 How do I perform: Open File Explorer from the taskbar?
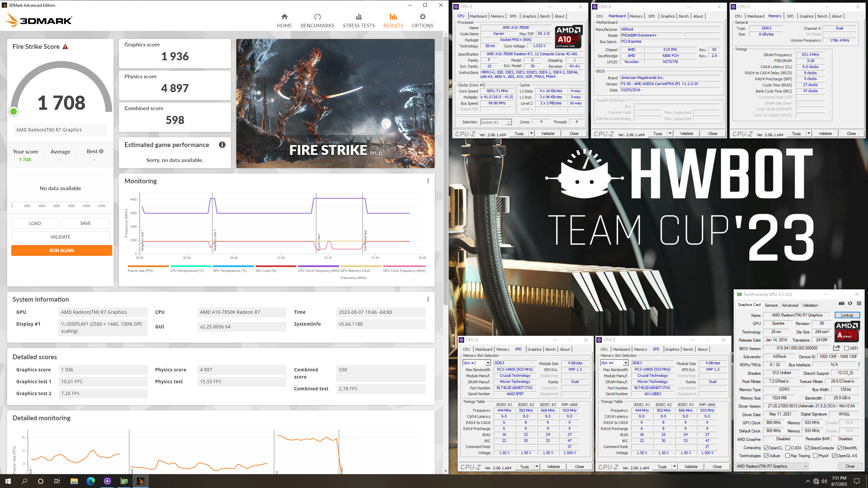[74, 481]
